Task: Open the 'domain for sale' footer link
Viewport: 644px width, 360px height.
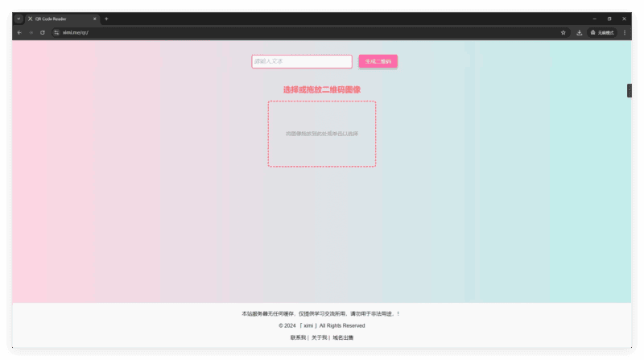Action: tap(343, 337)
